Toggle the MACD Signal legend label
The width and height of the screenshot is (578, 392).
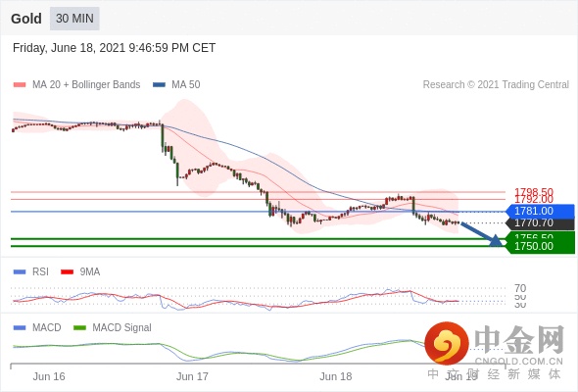[x=121, y=327]
